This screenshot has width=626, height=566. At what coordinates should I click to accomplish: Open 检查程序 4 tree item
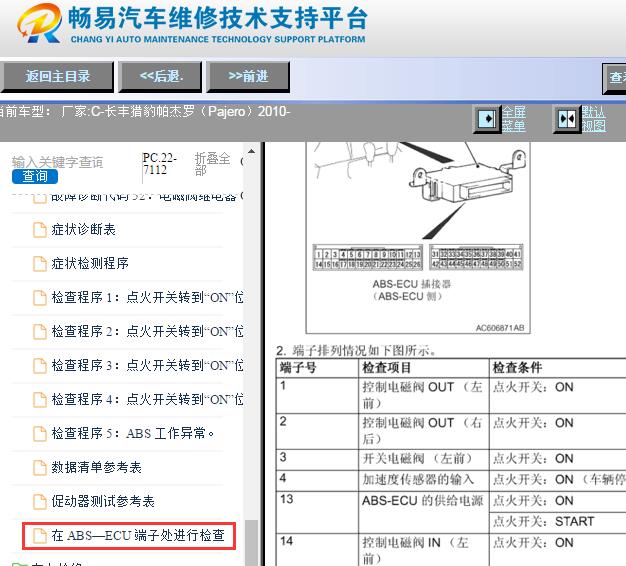147,399
